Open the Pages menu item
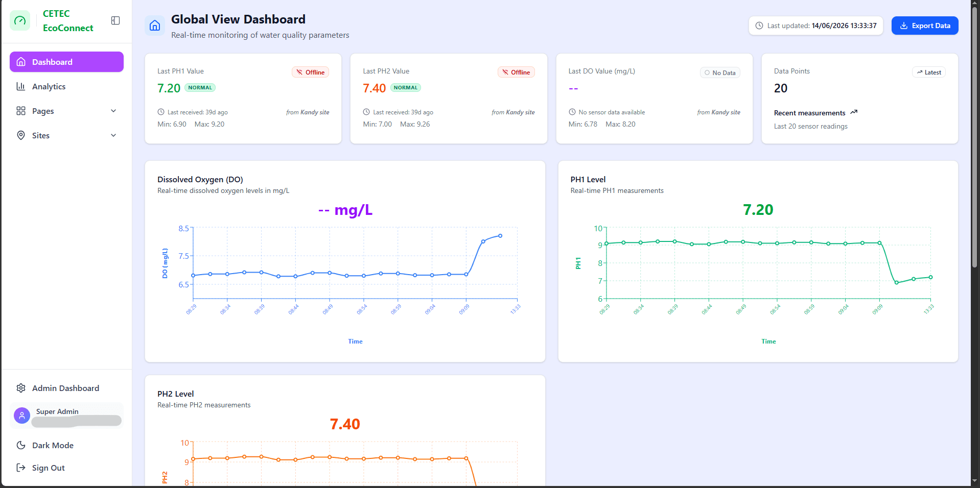Viewport: 980px width, 488px height. 66,111
